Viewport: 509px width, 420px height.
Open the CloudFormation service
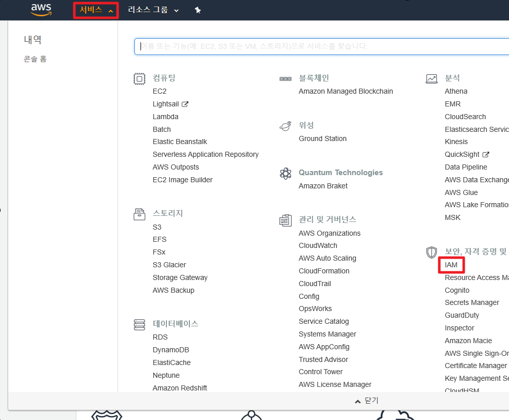[324, 271]
